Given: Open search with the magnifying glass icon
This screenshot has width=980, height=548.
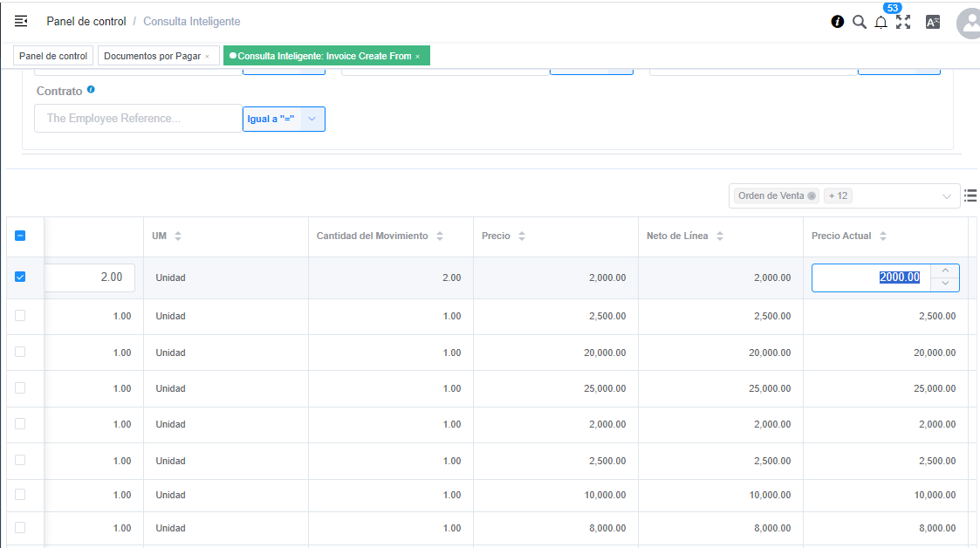Looking at the screenshot, I should tap(860, 22).
